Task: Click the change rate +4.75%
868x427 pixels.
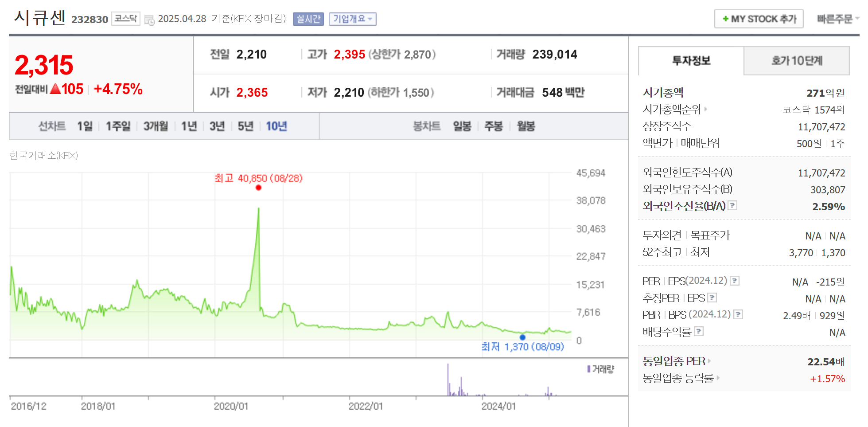Action: tap(118, 89)
